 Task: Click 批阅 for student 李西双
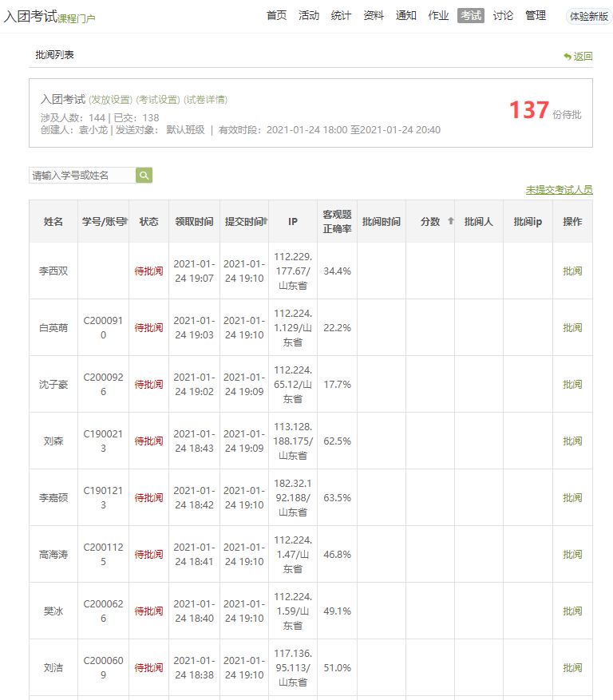(x=572, y=271)
